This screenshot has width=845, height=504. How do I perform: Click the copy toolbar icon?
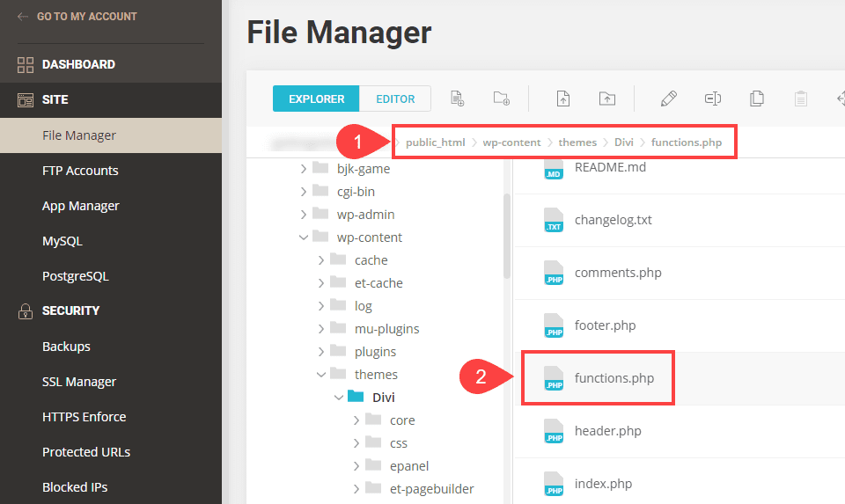tap(757, 99)
